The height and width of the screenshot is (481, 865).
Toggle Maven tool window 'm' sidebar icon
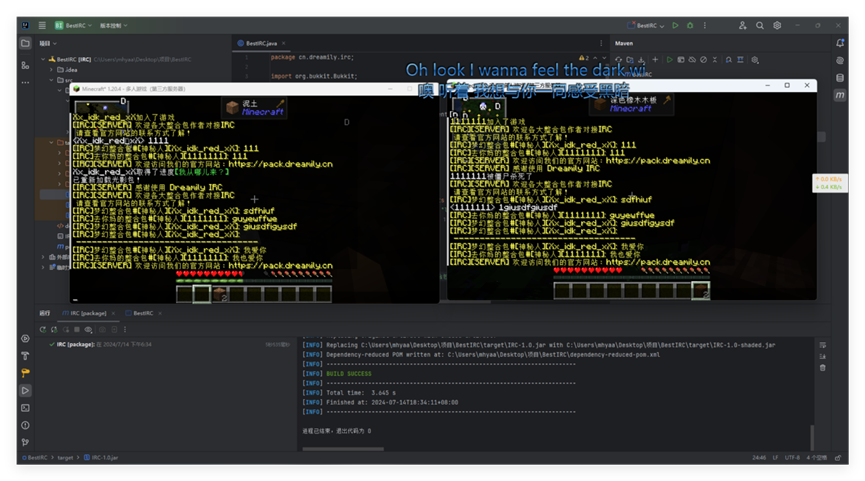click(x=840, y=95)
